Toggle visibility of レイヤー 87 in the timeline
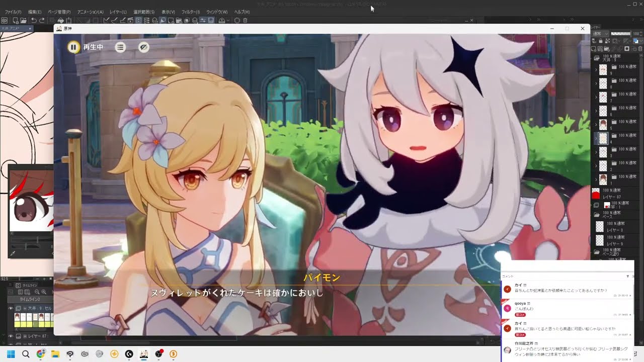 click(x=11, y=336)
